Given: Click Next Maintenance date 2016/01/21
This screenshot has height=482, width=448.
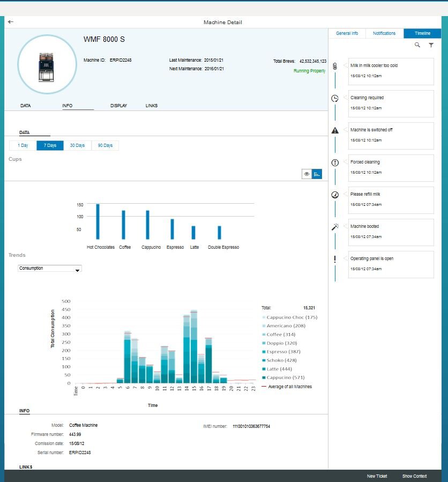Looking at the screenshot, I should (x=214, y=69).
